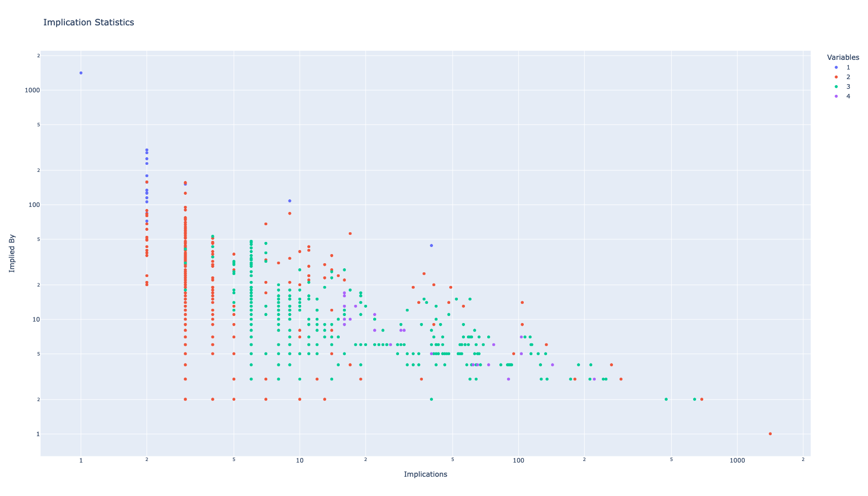Click the 'Variables' legend title
The image size is (868, 496).
pyautogui.click(x=843, y=57)
